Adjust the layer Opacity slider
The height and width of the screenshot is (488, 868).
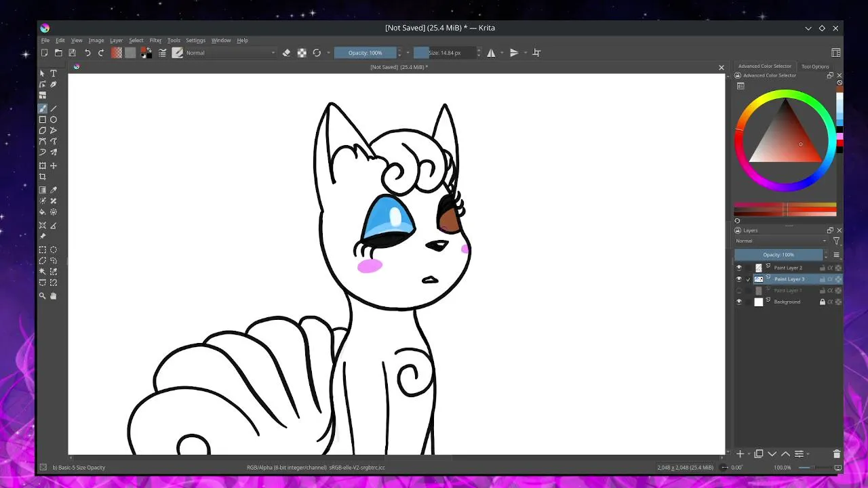coord(778,255)
